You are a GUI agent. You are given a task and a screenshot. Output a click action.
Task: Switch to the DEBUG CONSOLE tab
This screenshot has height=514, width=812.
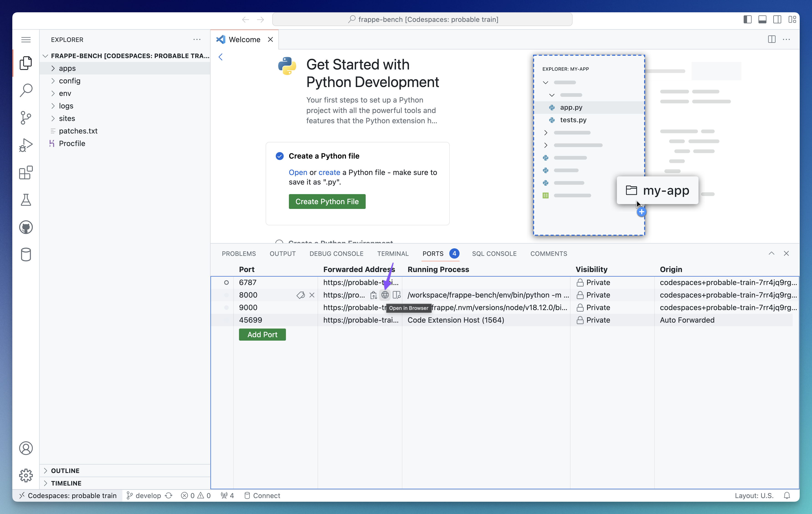[336, 254]
